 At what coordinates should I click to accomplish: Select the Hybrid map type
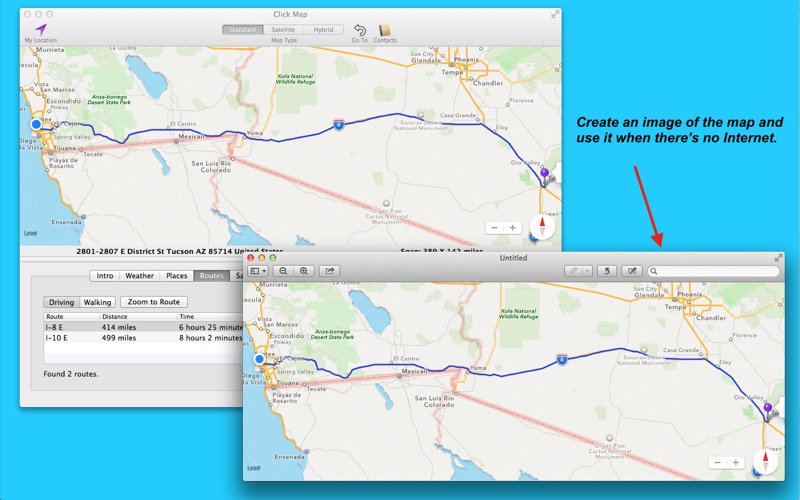click(323, 30)
